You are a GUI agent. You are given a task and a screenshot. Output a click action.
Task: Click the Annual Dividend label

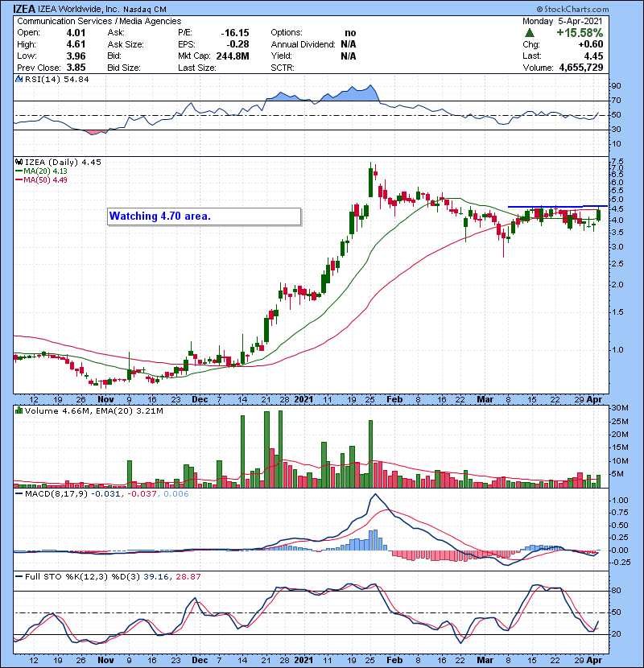pyautogui.click(x=303, y=44)
